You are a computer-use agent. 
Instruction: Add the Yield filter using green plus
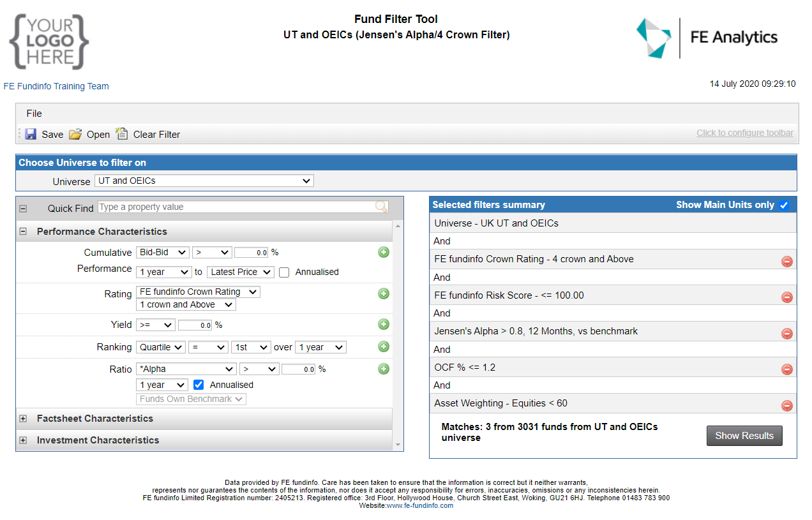tap(383, 324)
